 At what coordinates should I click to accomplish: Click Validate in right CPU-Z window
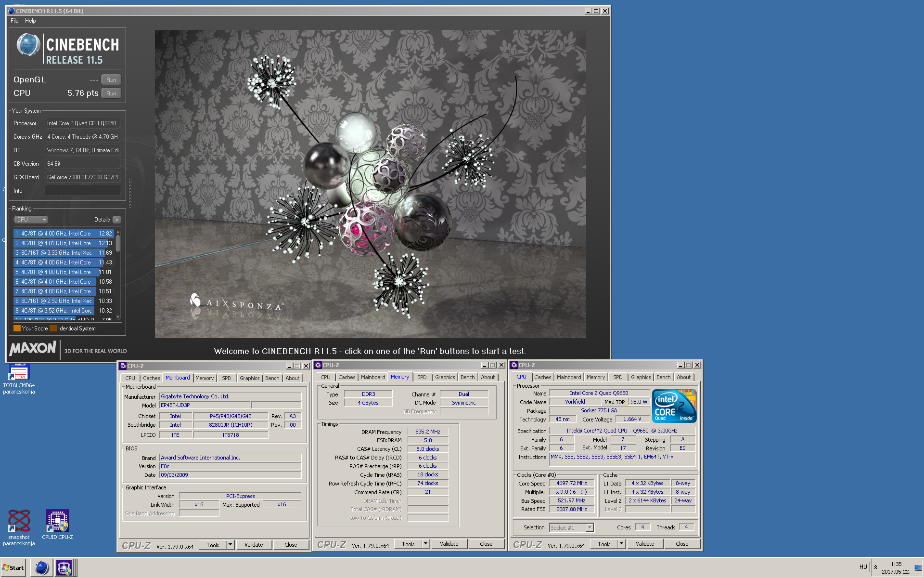coord(645,544)
